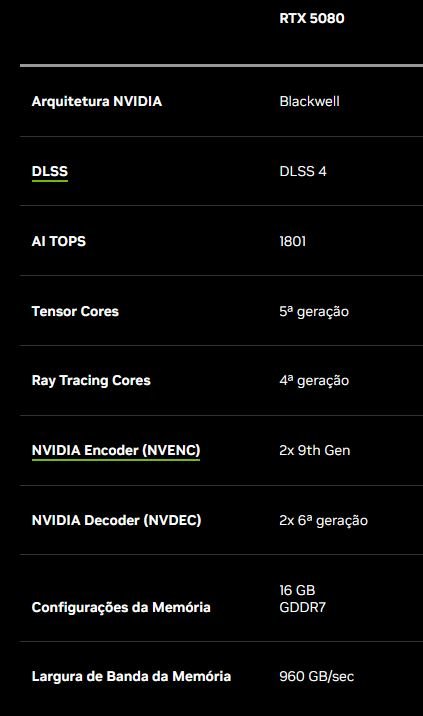Select the DLSS 4 value text

click(x=303, y=171)
